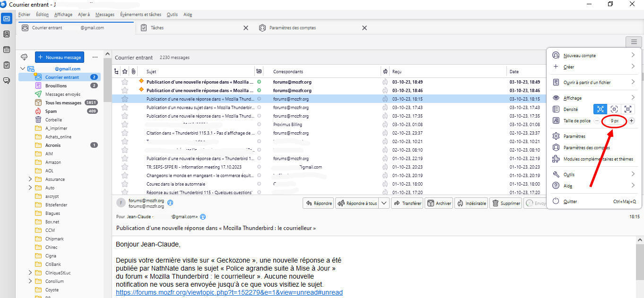The height and width of the screenshot is (298, 644).
Task: Open the forums.mozfr.org viewtopic link
Action: click(229, 293)
